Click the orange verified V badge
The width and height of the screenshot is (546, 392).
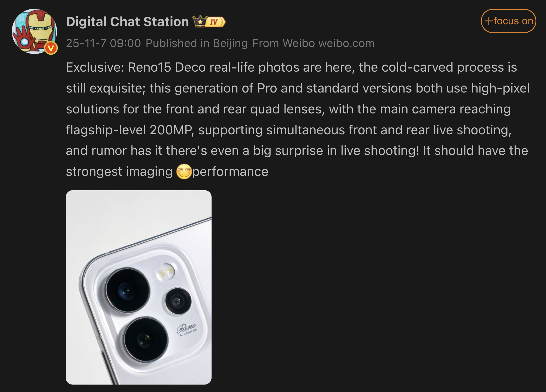click(x=51, y=48)
